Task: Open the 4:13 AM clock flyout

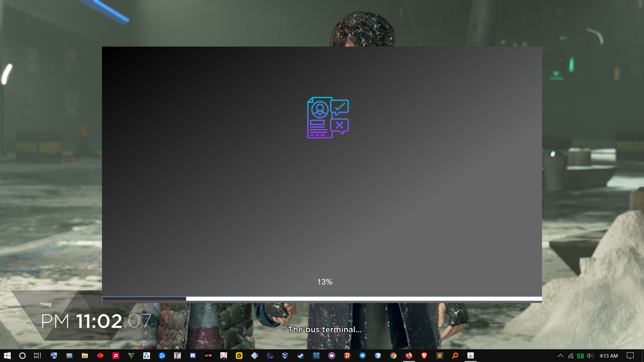Action: click(608, 356)
